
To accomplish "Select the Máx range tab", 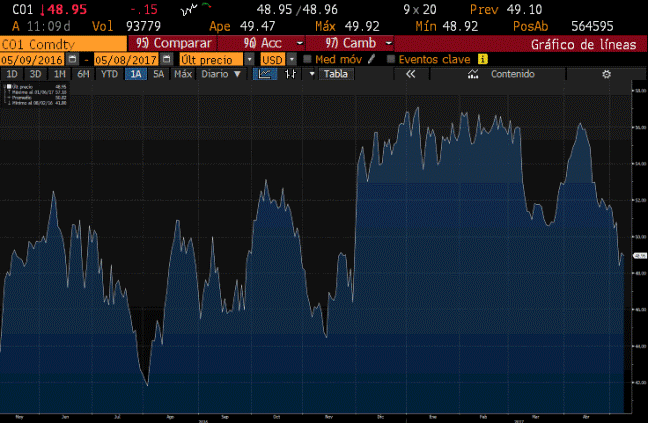I will [x=183, y=74].
